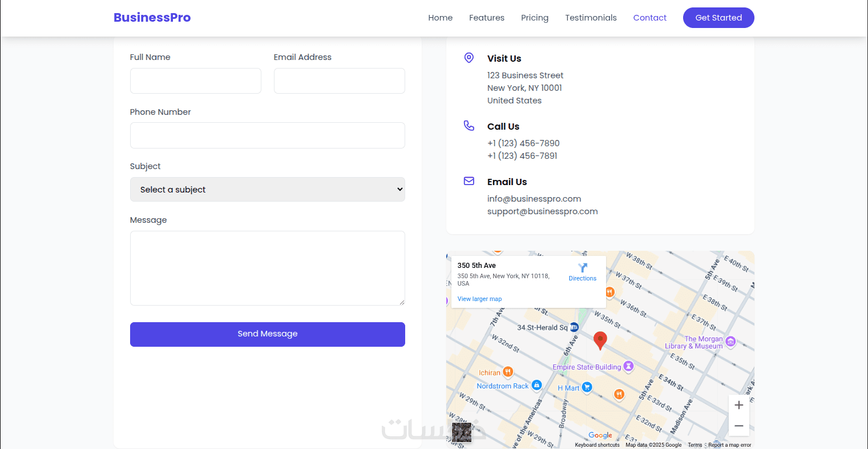868x449 pixels.
Task: Go to the Home menu item
Action: tap(440, 18)
